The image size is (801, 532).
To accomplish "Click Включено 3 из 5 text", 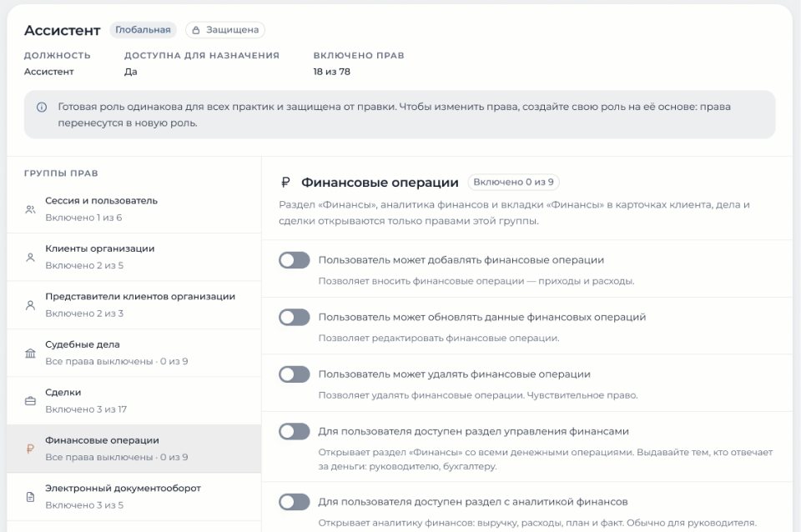I will coord(84,505).
